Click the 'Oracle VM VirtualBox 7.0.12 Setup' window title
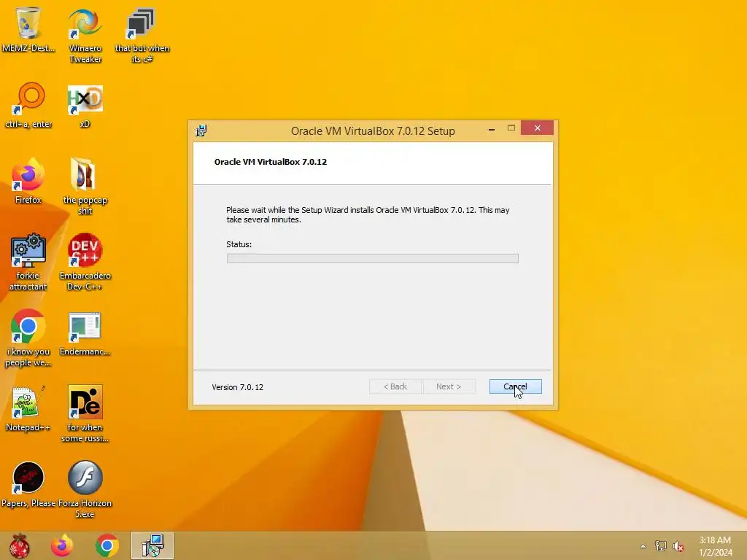The image size is (747, 560). [373, 131]
